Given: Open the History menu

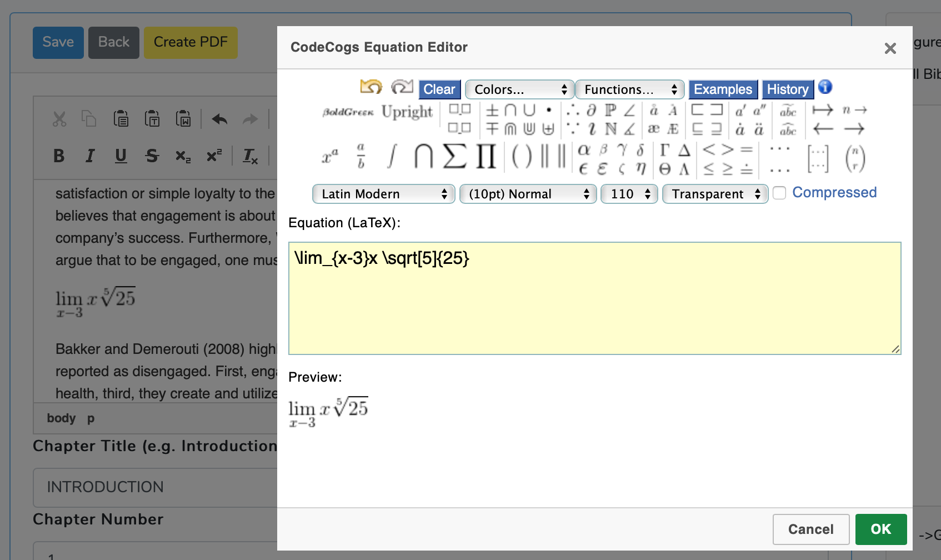Looking at the screenshot, I should point(787,89).
